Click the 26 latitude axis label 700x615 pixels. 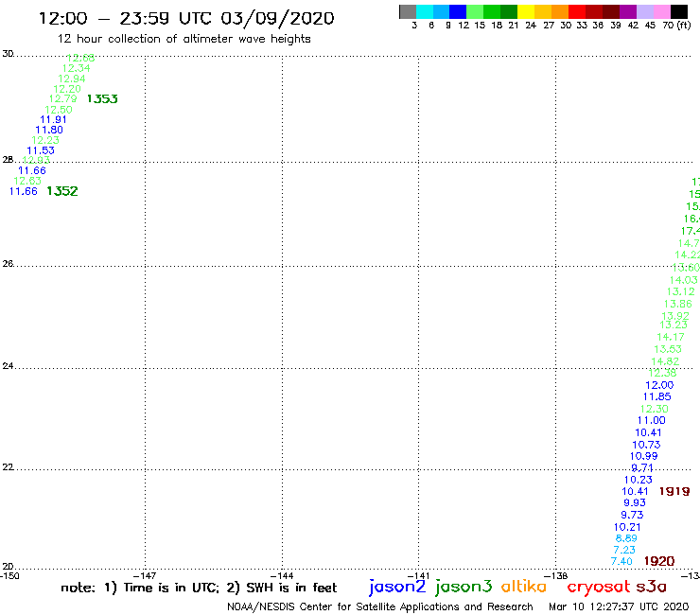coord(8,264)
